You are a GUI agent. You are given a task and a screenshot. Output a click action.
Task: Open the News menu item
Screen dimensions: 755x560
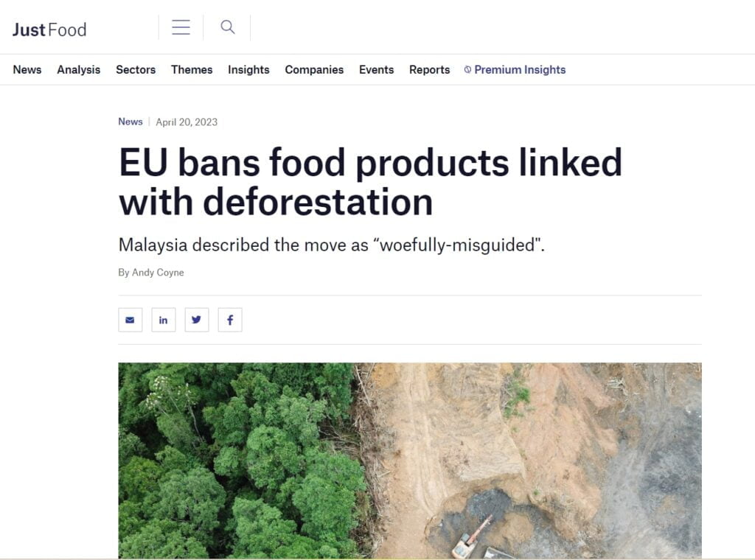pos(27,69)
